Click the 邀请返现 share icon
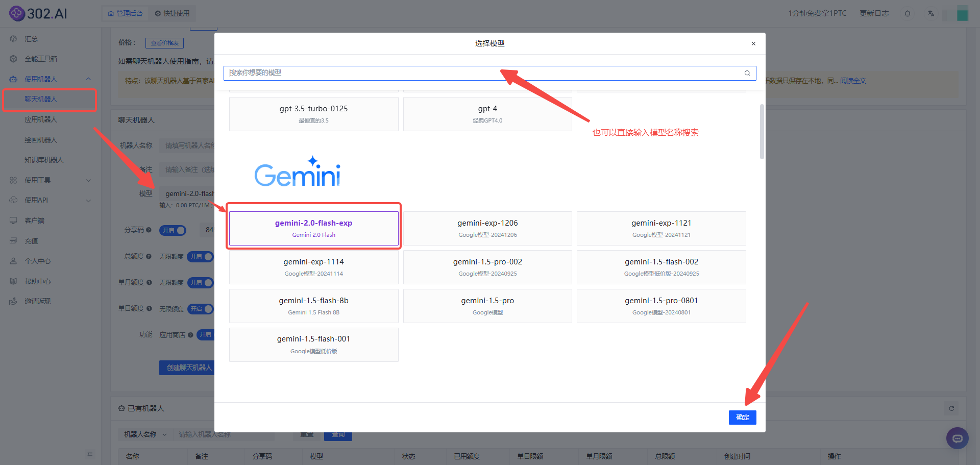This screenshot has height=465, width=980. pyautogui.click(x=13, y=301)
